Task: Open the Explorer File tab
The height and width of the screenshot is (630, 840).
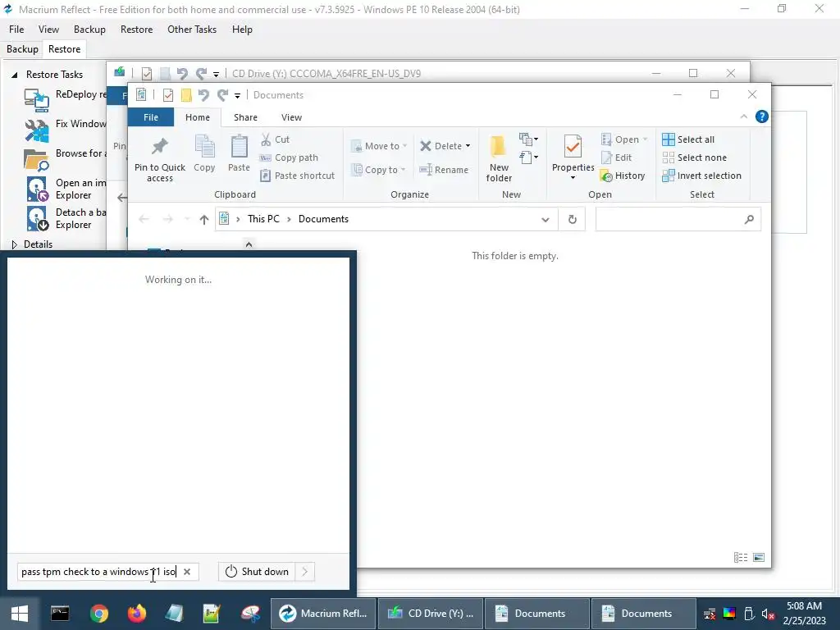Action: [x=151, y=116]
